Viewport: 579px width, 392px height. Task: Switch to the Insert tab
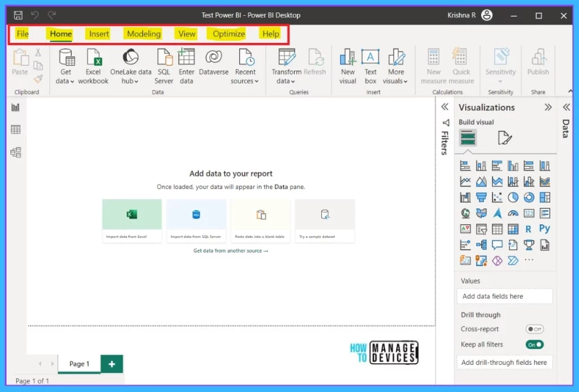(99, 34)
